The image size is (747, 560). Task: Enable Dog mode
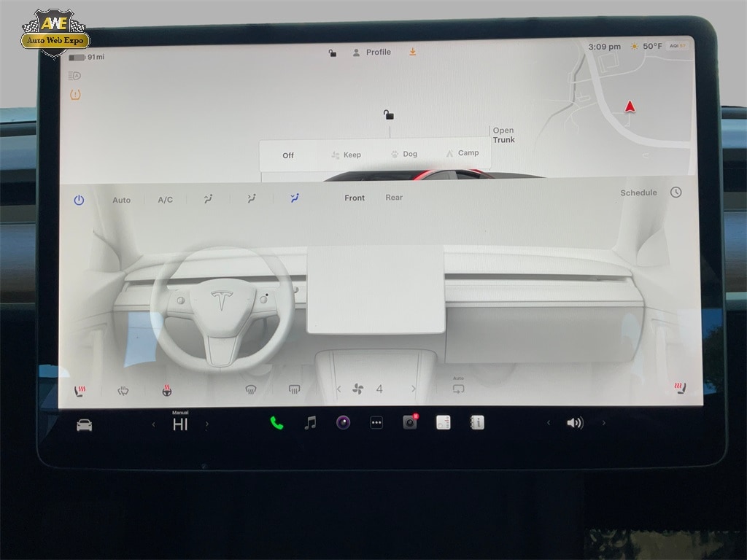coord(404,155)
